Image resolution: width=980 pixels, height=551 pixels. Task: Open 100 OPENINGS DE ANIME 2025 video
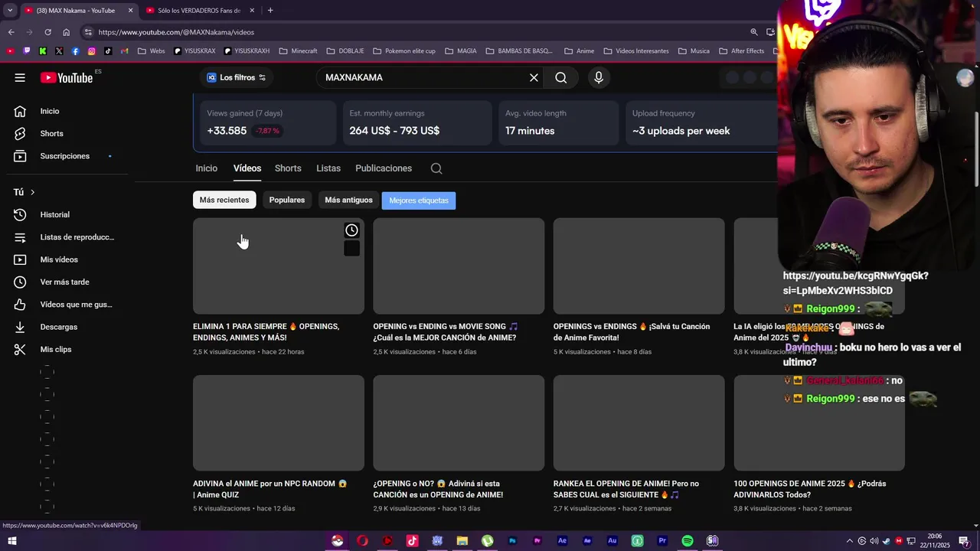[x=809, y=489]
